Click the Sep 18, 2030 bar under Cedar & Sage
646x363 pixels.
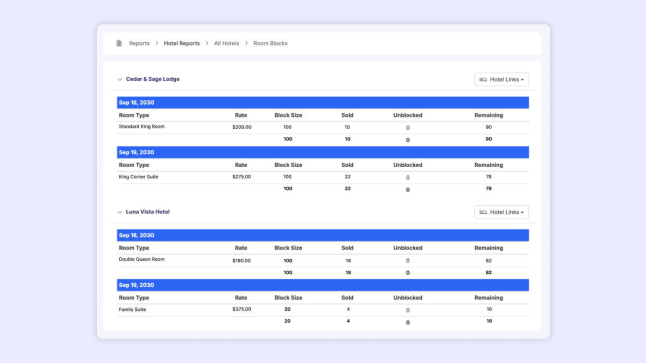point(323,103)
